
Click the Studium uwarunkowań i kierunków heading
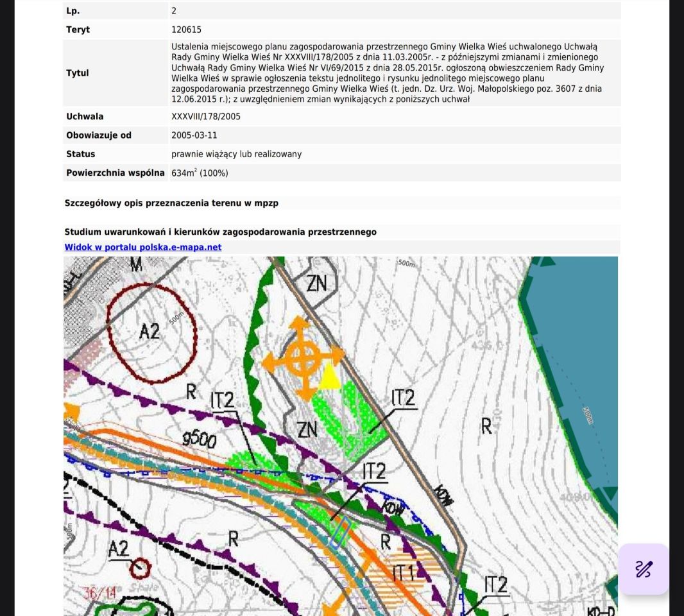tap(220, 232)
